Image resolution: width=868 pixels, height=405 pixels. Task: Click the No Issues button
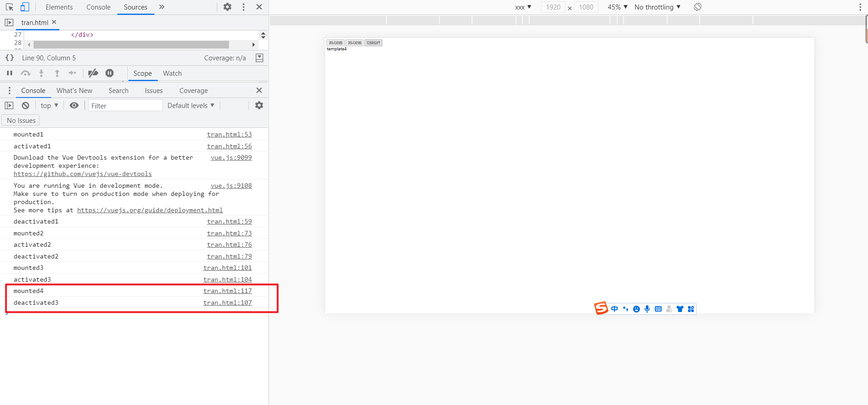click(x=21, y=120)
